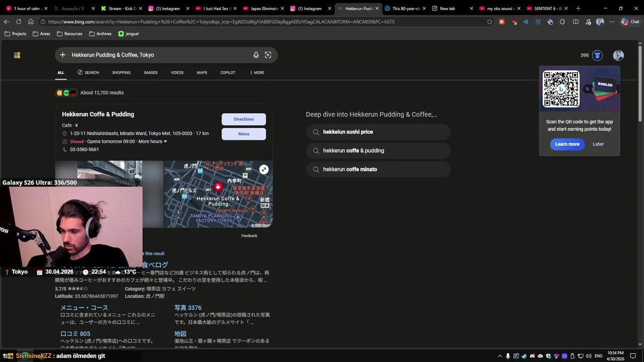The image size is (644, 362).
Task: Add page to favorites star icon
Action: point(490,22)
